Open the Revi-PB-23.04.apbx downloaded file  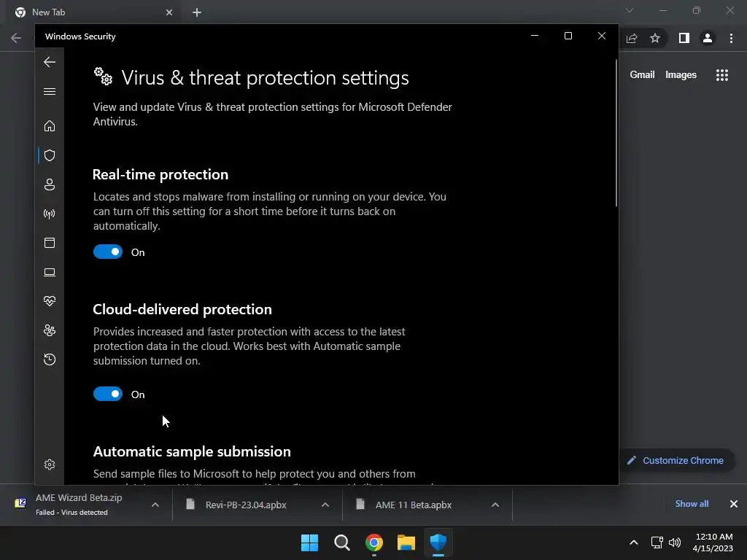pos(246,505)
